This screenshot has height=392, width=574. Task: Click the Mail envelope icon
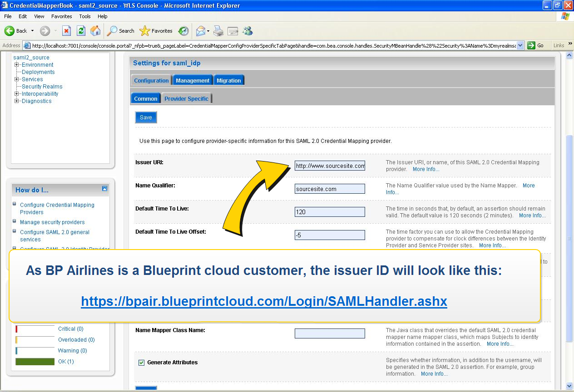point(200,31)
